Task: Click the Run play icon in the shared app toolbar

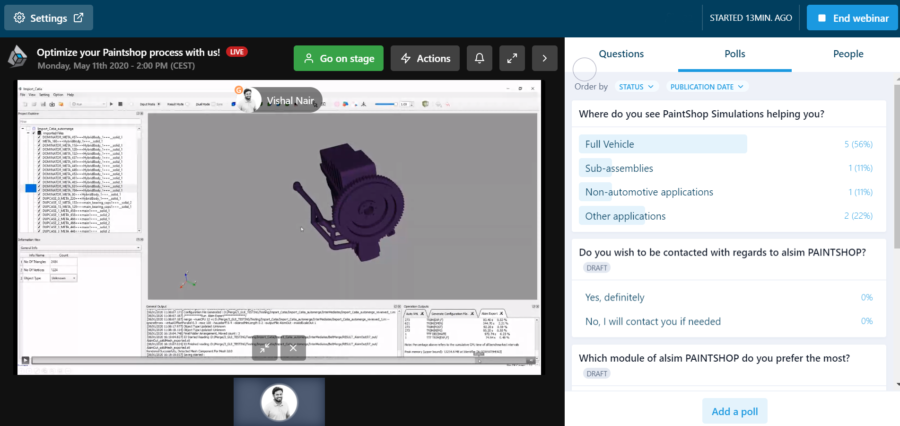Action: (112, 104)
